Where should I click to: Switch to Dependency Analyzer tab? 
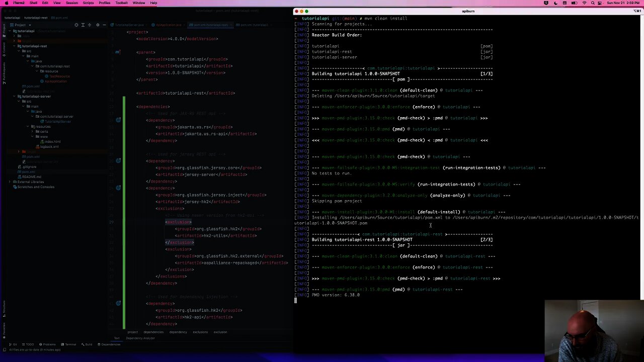pos(140,338)
